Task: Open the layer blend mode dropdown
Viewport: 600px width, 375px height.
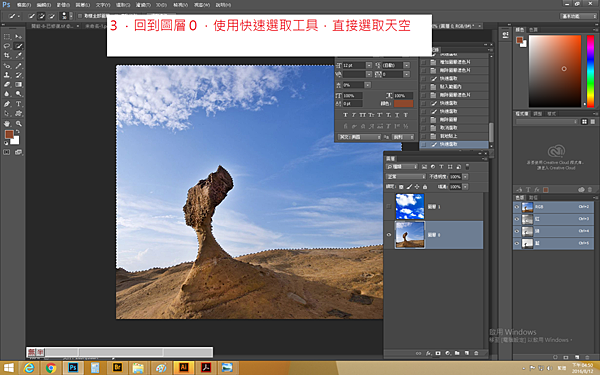Action: [406, 177]
